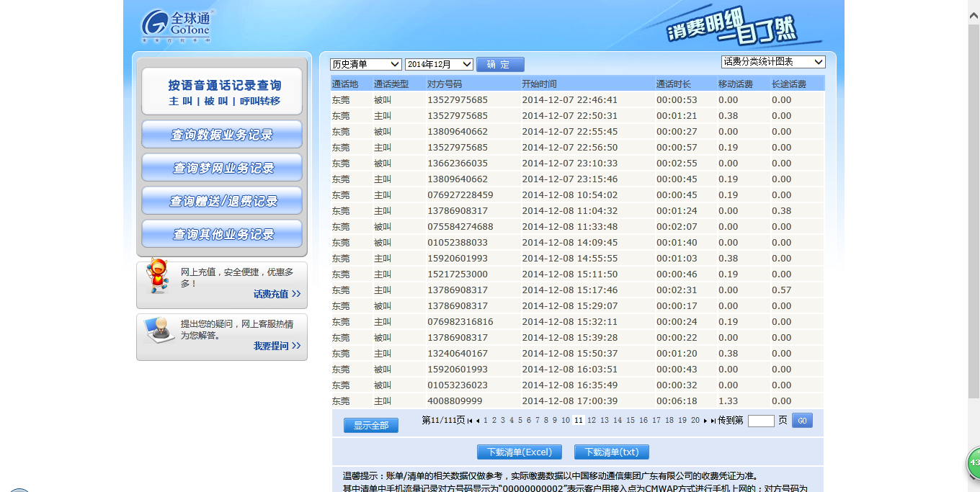Go to next page arrow
The image size is (980, 492).
tap(705, 421)
